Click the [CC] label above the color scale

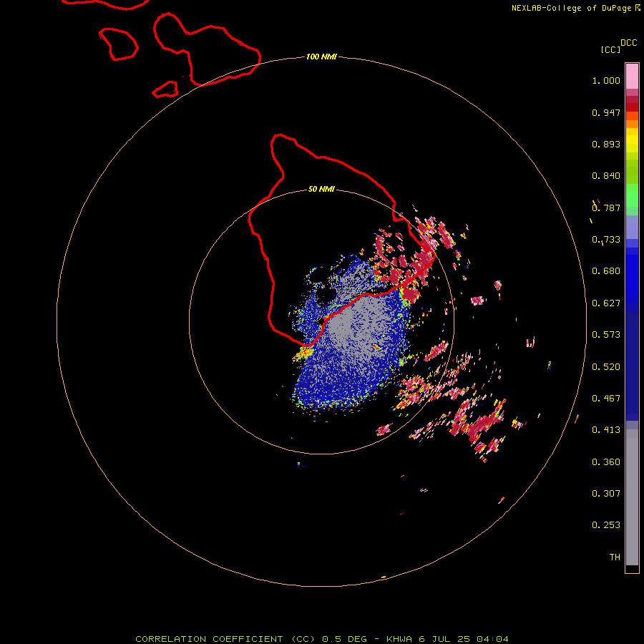610,49
